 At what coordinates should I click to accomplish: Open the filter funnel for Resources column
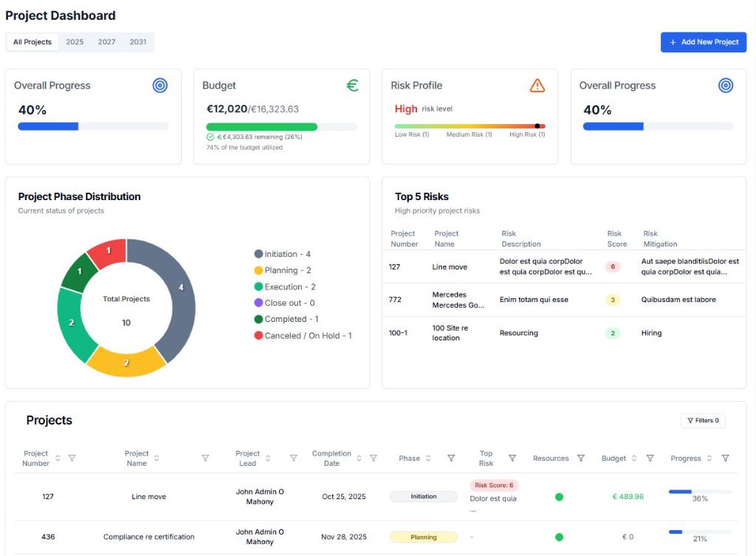[581, 458]
